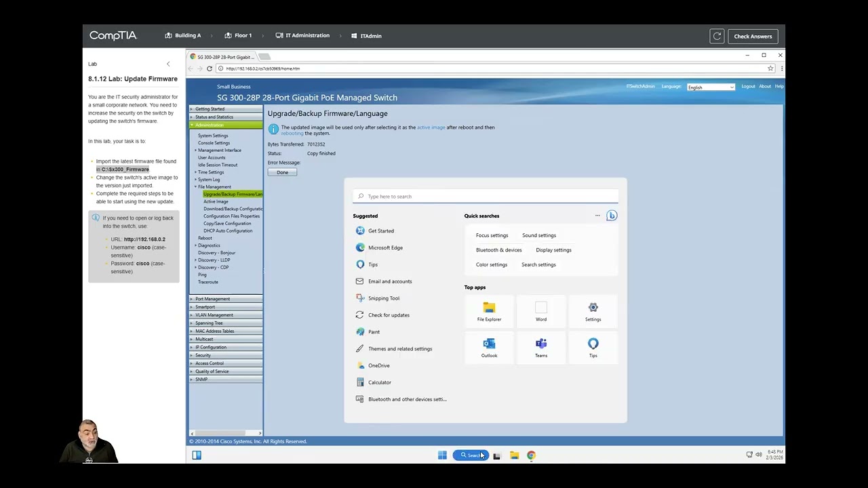Open Settings in Top apps
This screenshot has width=868, height=488.
pos(593,312)
